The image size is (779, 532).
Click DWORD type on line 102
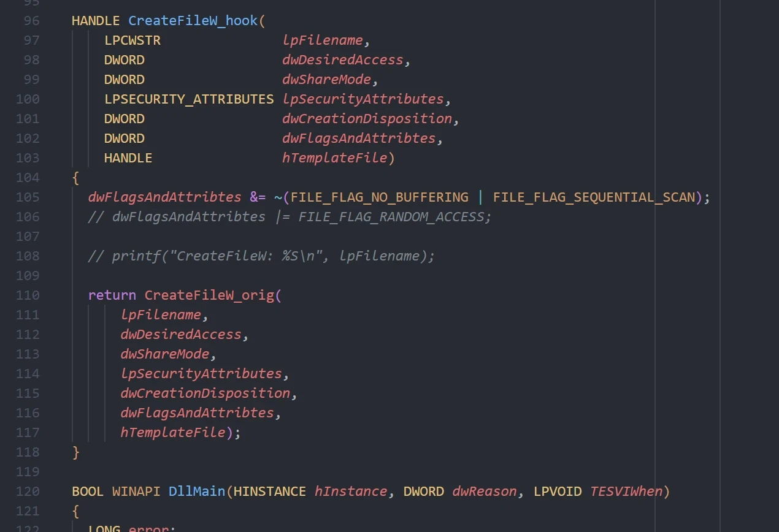pos(125,139)
